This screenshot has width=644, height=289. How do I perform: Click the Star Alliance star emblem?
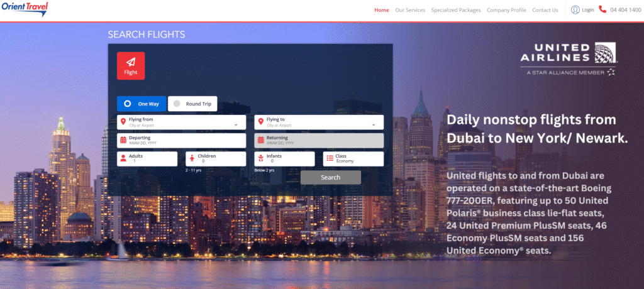click(611, 72)
